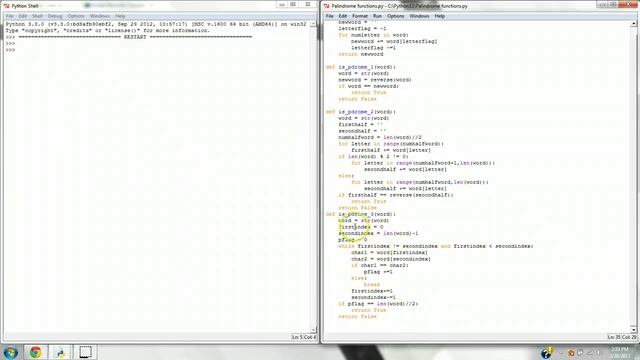This screenshot has width=640, height=360.
Task: Click the 'secondindex = len(word)-1' line
Action: coord(378,233)
